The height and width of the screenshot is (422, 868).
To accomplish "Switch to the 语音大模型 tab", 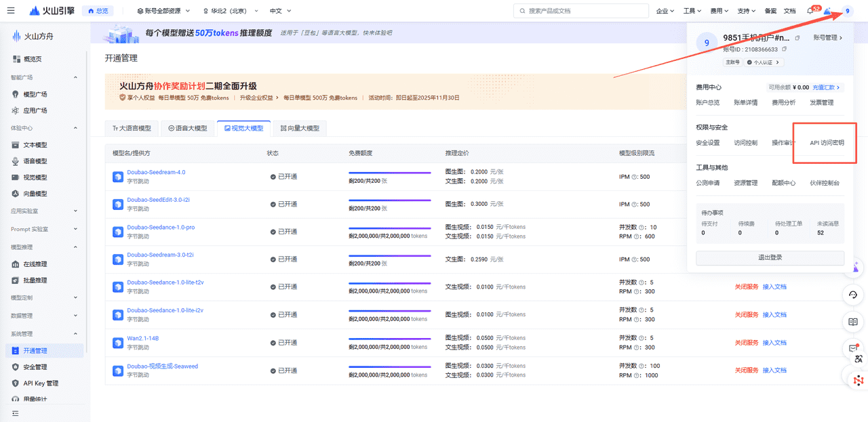I will pos(187,127).
